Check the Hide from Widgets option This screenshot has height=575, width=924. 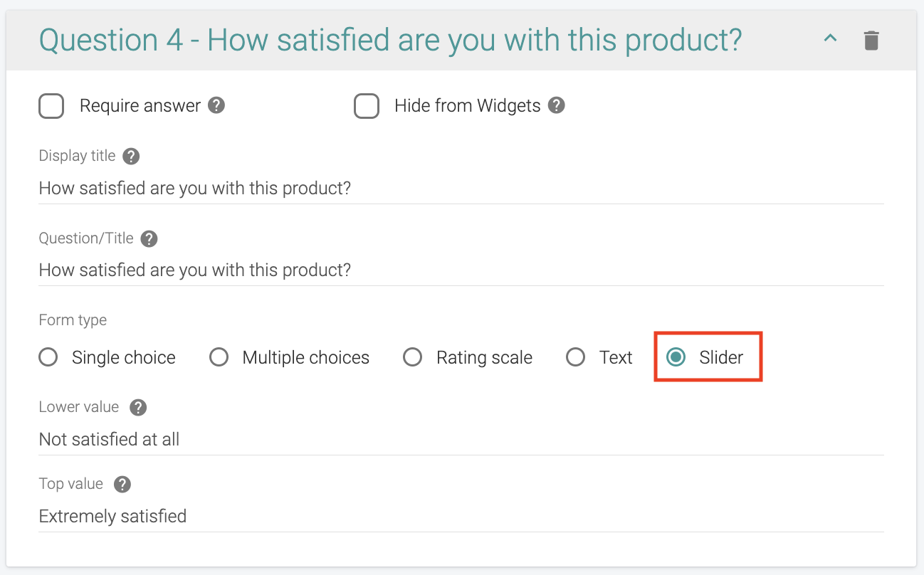coord(366,105)
